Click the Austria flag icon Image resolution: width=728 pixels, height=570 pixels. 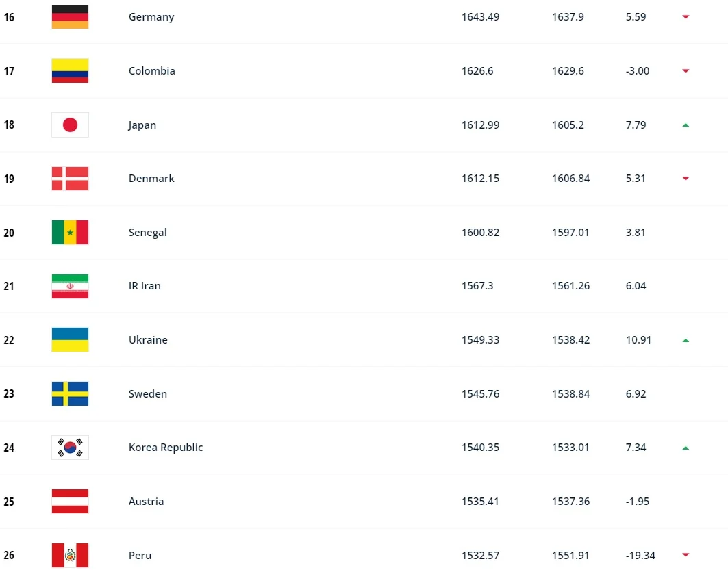70,502
